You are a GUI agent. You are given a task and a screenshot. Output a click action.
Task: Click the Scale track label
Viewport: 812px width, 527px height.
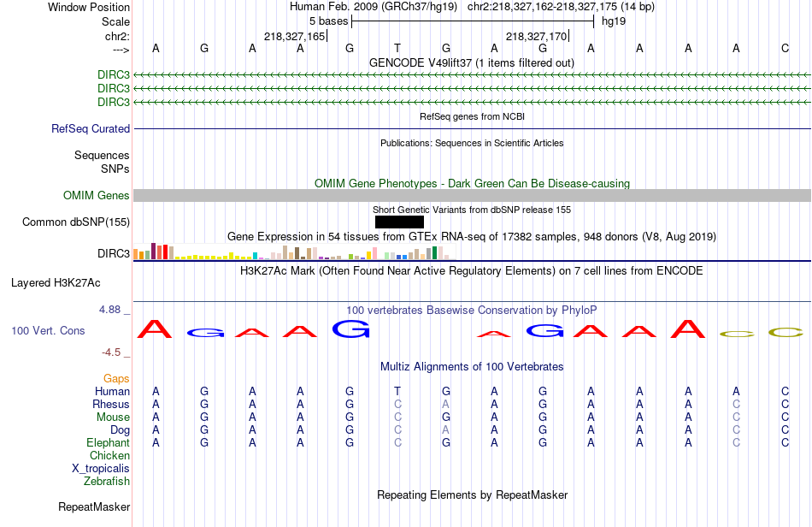(115, 21)
